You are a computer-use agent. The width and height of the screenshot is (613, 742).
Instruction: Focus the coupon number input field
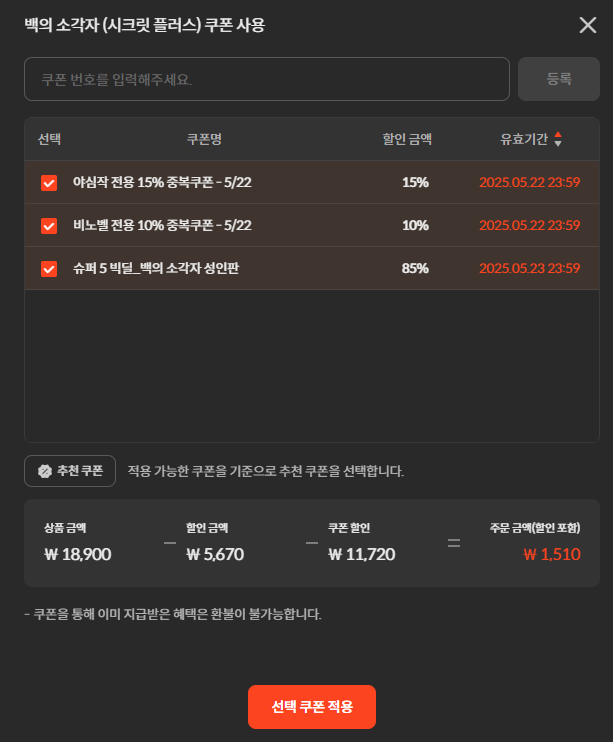pos(267,79)
